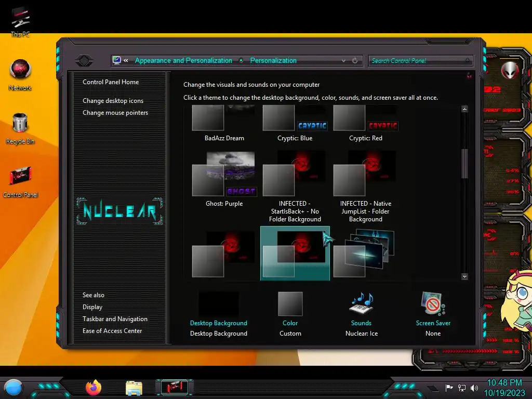
Task: Open the address bar history dropdown
Action: click(x=344, y=61)
